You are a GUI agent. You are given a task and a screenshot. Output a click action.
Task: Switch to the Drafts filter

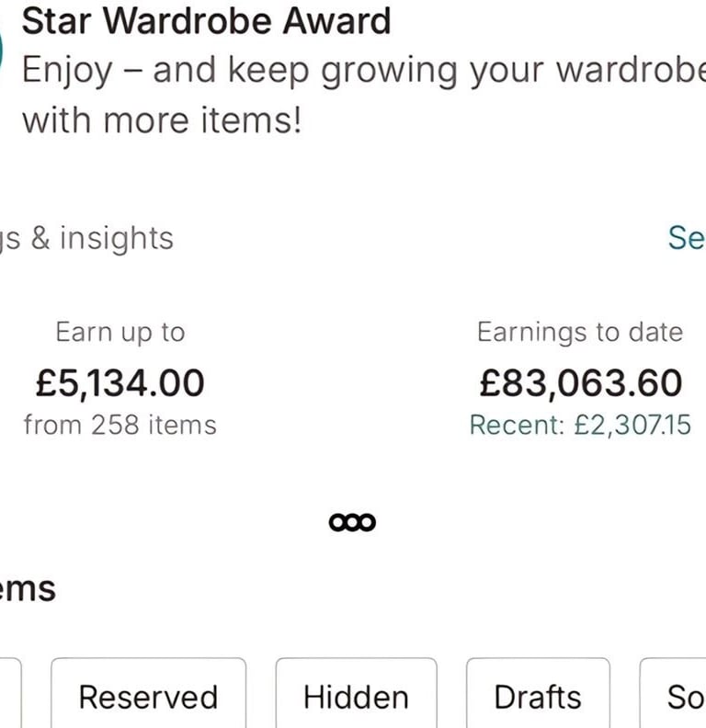tap(538, 693)
